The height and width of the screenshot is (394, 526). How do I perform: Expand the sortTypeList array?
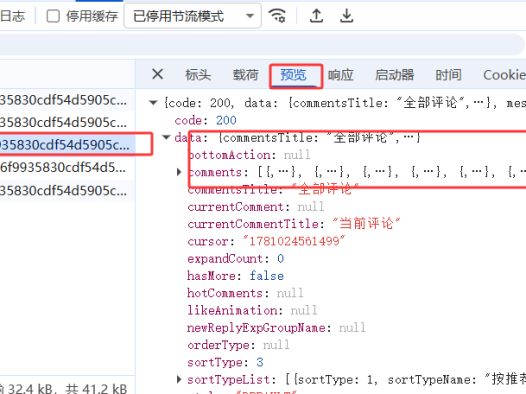point(179,379)
